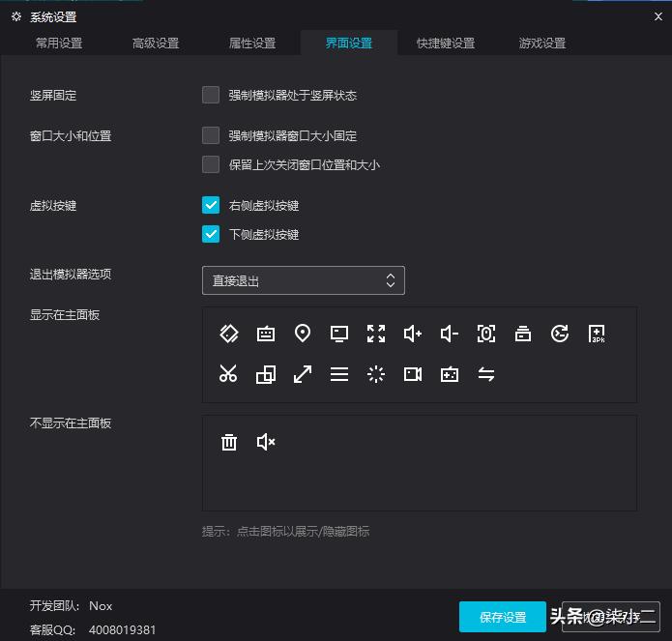Open the 属性设置 tab
The image size is (672, 641).
[252, 43]
